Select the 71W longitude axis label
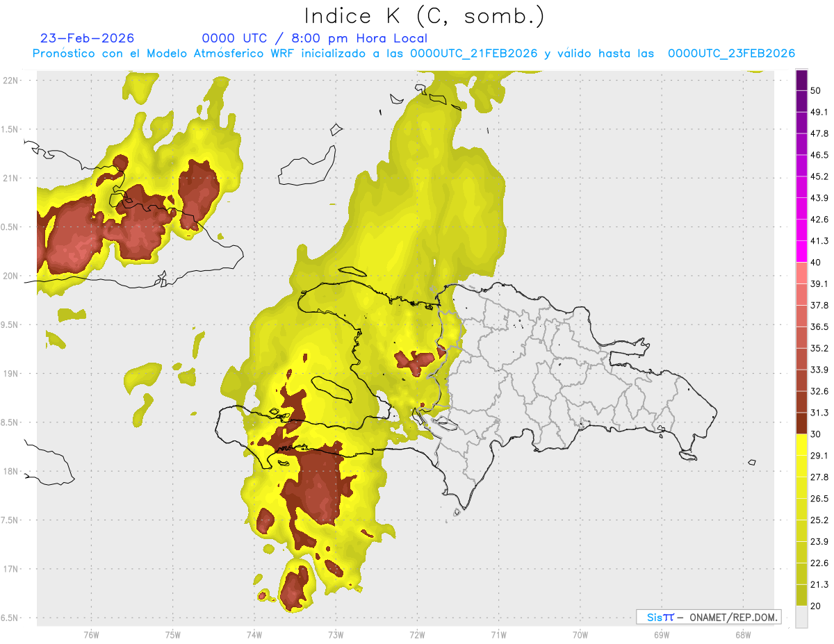834x644 pixels. (498, 634)
